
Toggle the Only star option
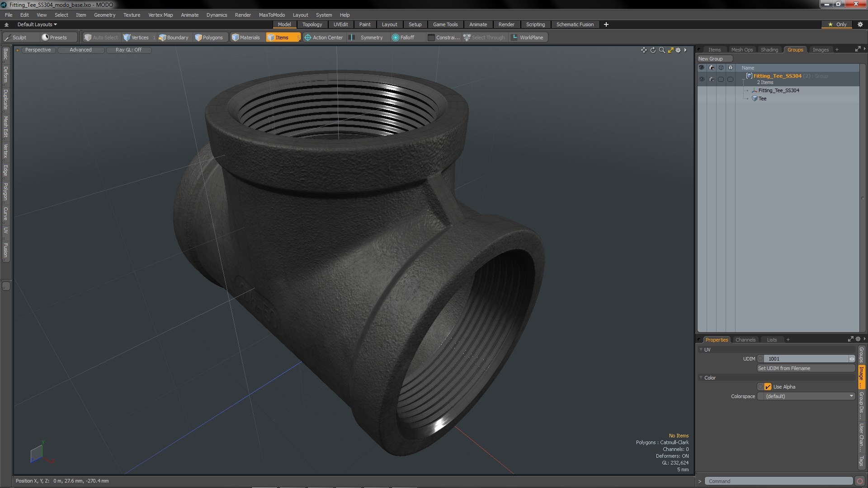click(837, 24)
